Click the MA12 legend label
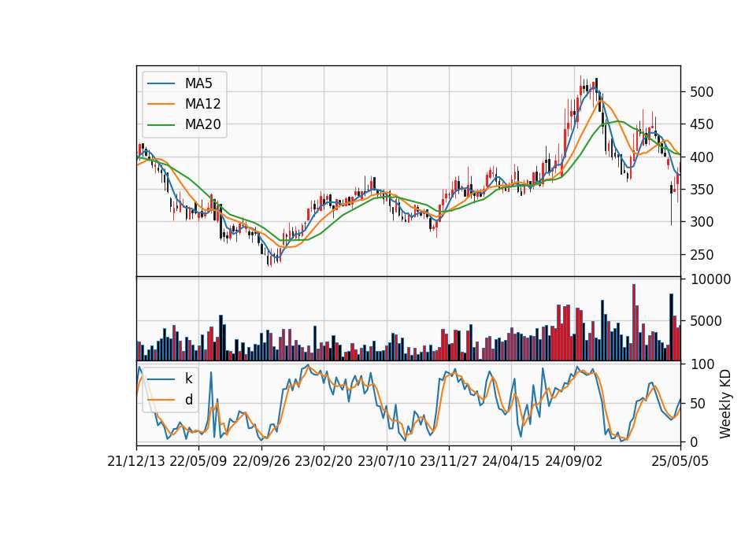756x543 pixels. [202, 104]
